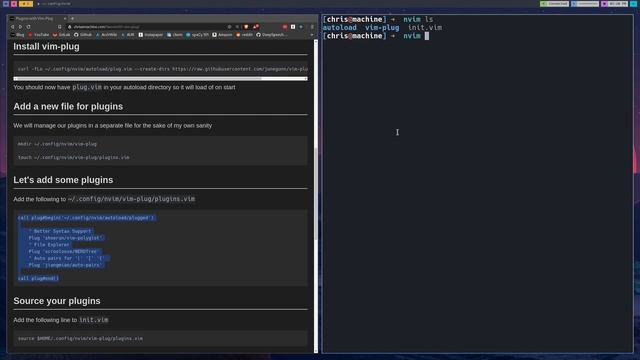
Task: Click the Source your plugins heading
Action: click(57, 301)
